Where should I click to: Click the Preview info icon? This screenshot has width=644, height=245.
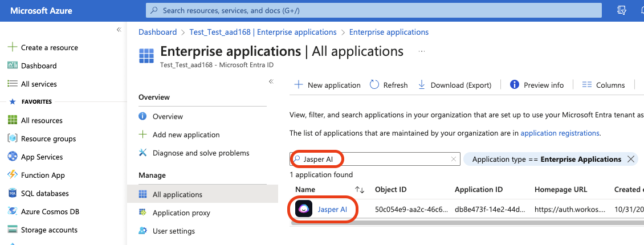(x=515, y=85)
